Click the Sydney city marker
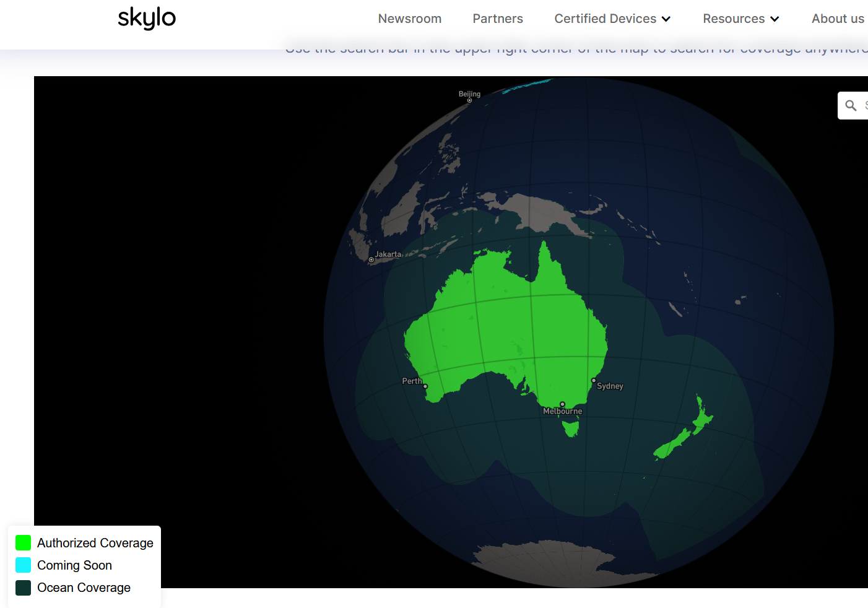 coord(594,381)
